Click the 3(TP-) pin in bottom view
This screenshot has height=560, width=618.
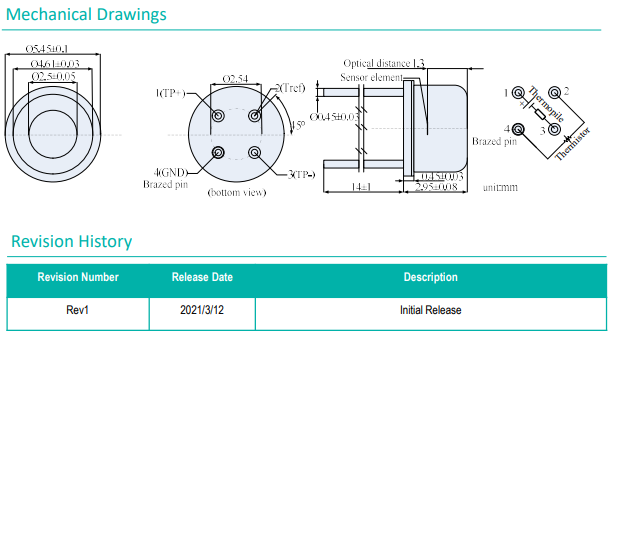coord(255,152)
